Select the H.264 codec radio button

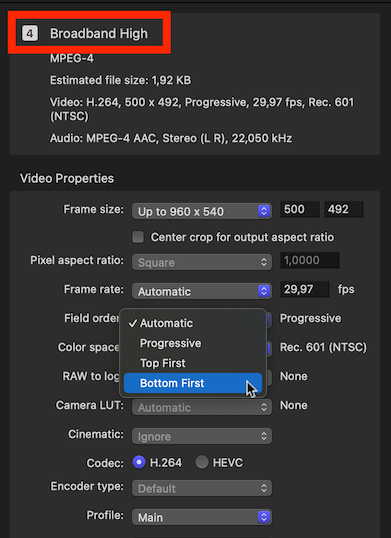click(139, 463)
